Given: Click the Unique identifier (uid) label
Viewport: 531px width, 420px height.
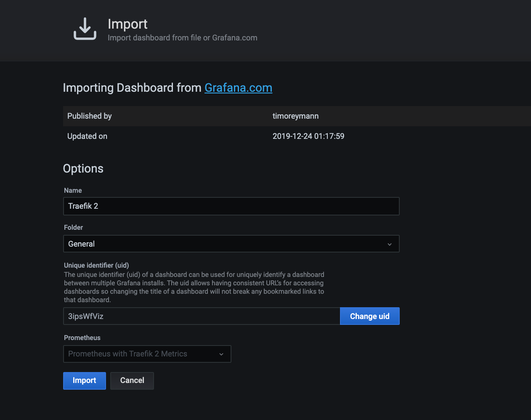Looking at the screenshot, I should click(x=96, y=265).
